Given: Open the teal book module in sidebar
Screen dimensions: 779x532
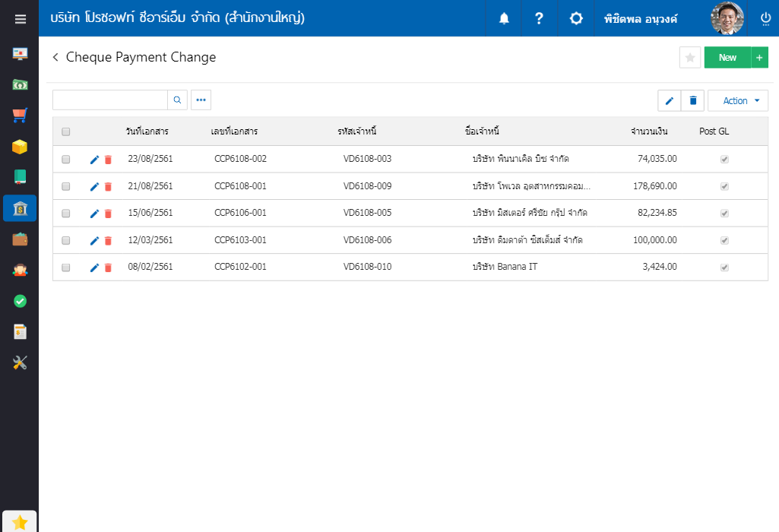Looking at the screenshot, I should (20, 177).
